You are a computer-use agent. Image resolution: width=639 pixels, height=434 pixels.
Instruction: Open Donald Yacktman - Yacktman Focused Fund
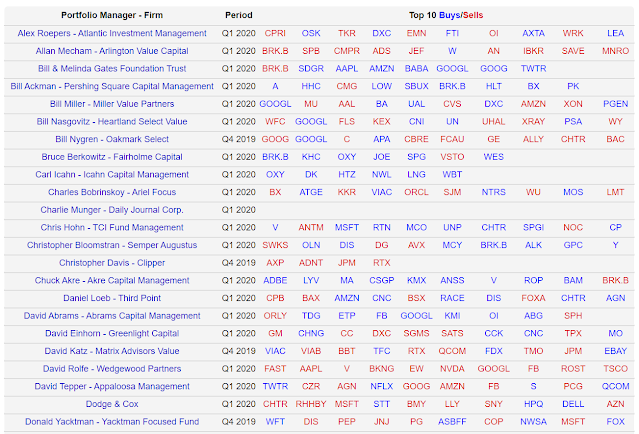coord(112,422)
